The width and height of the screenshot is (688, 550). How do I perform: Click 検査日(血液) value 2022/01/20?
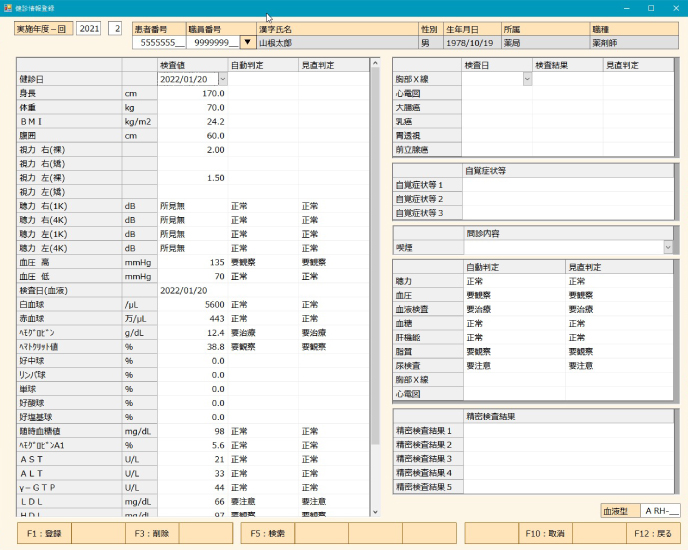click(x=193, y=290)
